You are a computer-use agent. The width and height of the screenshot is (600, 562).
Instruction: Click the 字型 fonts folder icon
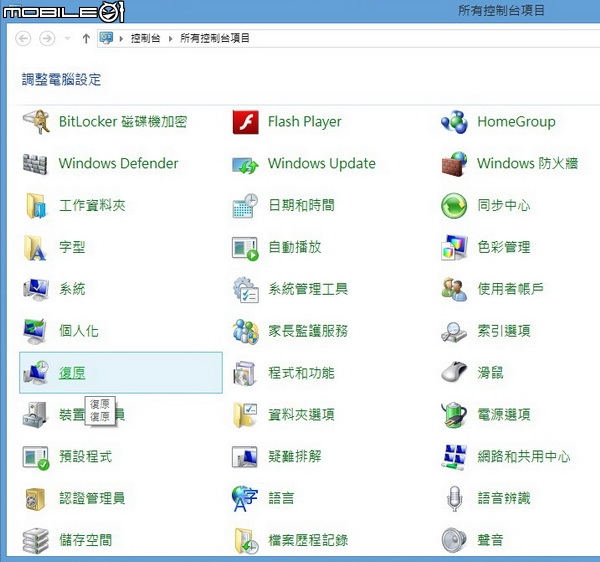(35, 248)
